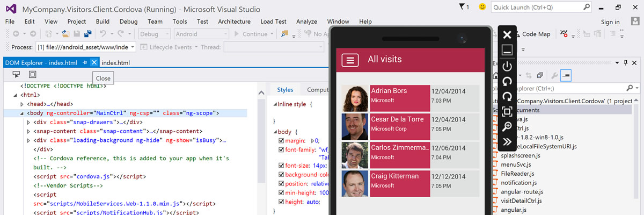644x215 pixels.
Task: Click the Select Element tool in DOM Explorer
Action: (16, 74)
